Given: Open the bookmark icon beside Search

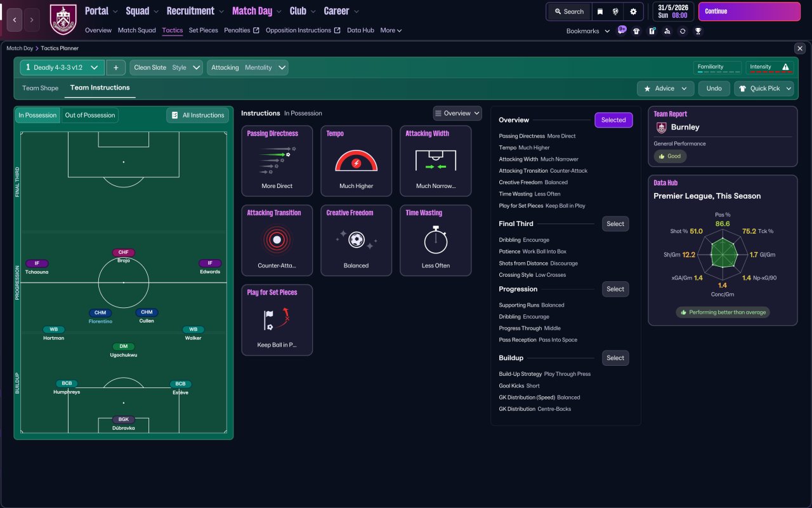Looking at the screenshot, I should coord(599,11).
